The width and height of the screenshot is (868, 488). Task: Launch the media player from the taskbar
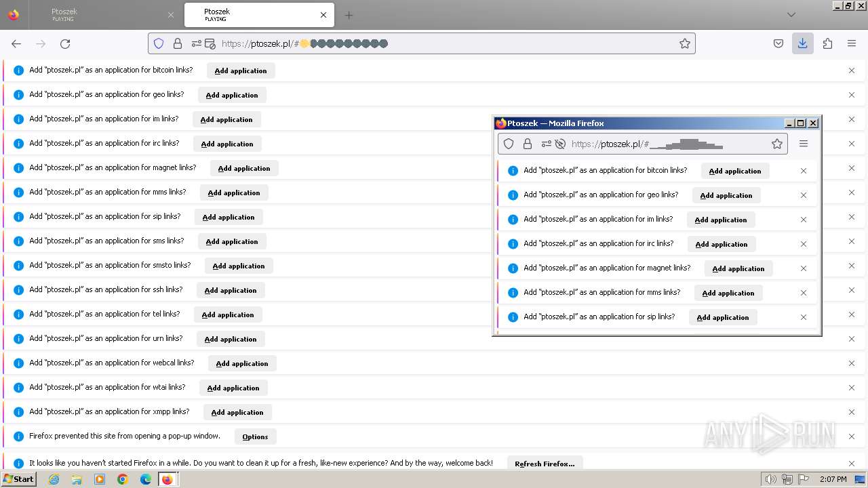[100, 479]
